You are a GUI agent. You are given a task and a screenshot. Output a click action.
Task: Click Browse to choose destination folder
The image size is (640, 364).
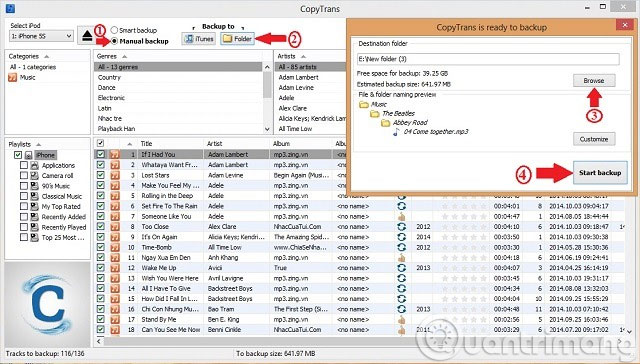coord(594,80)
